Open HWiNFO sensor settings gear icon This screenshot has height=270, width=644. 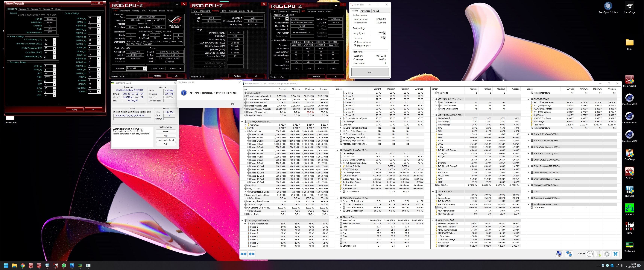[x=607, y=254]
